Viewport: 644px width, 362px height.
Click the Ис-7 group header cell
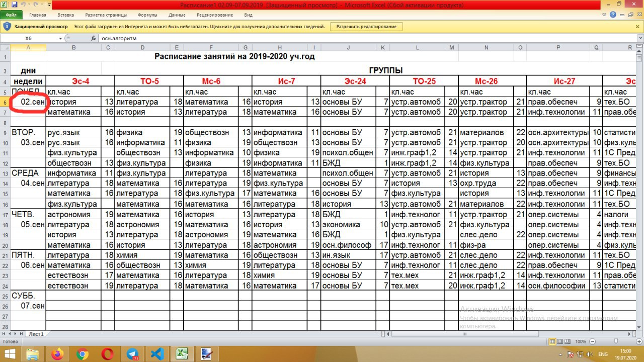coord(286,81)
